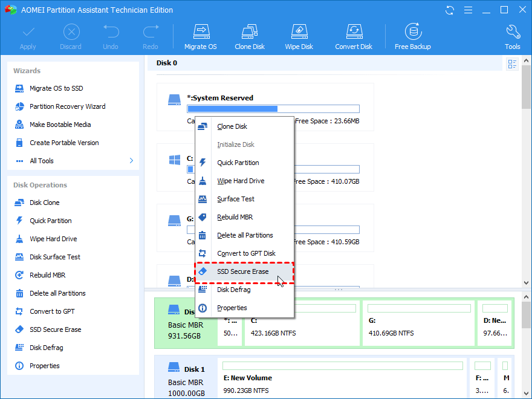This screenshot has width=532, height=399.
Task: Open Free Backup from the toolbar
Action: 412,37
